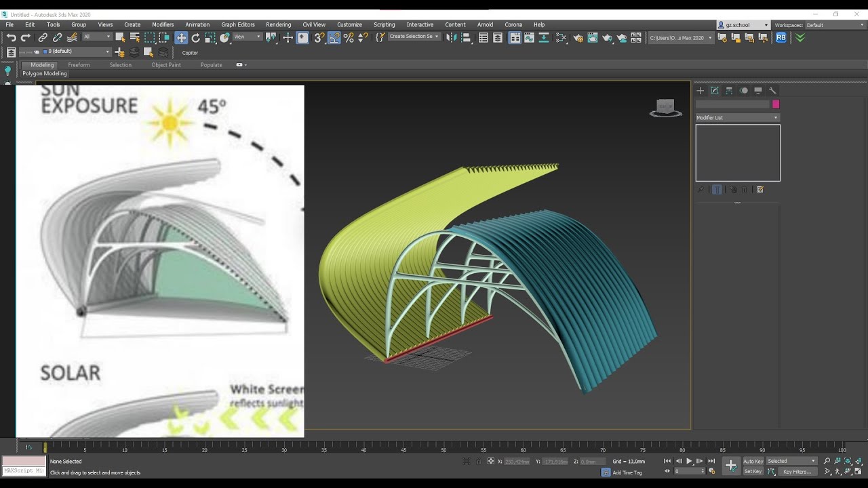Click the pink object color swatch
Image resolution: width=868 pixels, height=488 pixels.
coord(776,104)
